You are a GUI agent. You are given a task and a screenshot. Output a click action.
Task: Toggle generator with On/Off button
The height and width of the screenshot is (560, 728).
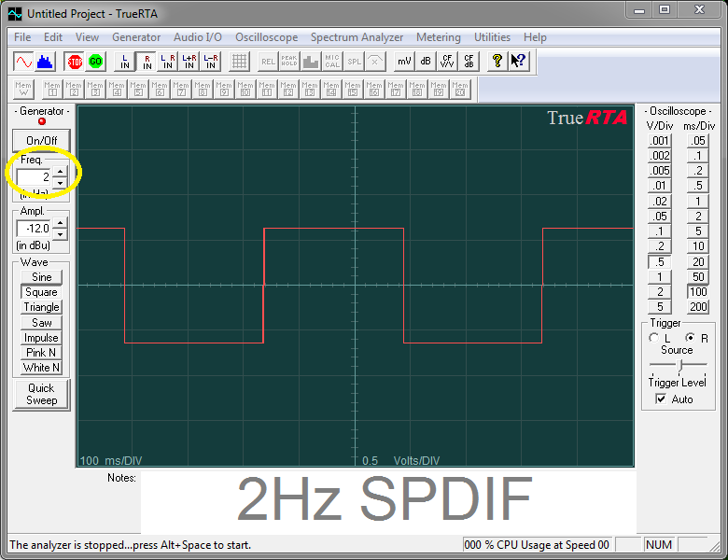[x=41, y=140]
